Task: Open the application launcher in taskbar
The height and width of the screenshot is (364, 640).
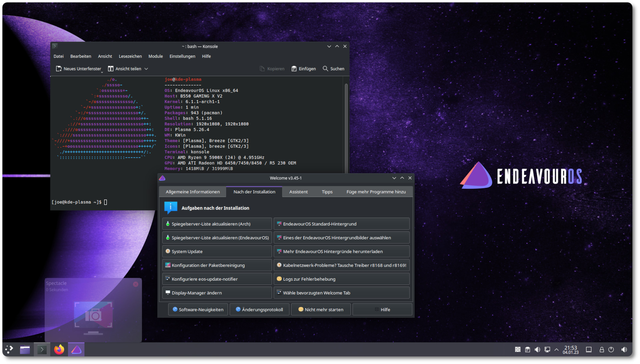Action: [x=9, y=349]
